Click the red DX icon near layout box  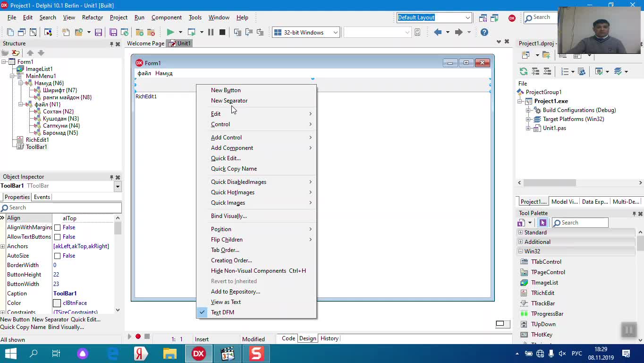coord(512,18)
